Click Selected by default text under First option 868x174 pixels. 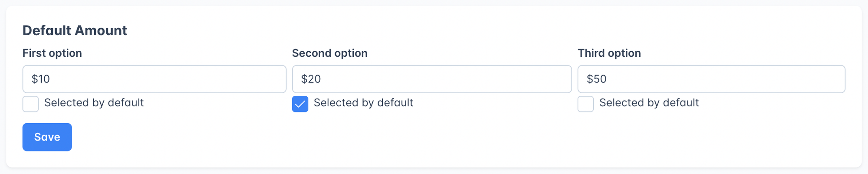(94, 103)
